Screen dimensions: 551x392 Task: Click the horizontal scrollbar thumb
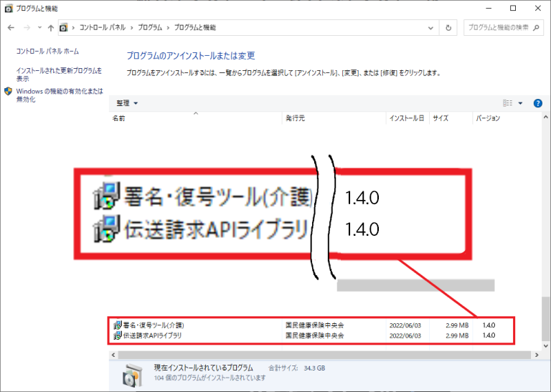click(324, 355)
